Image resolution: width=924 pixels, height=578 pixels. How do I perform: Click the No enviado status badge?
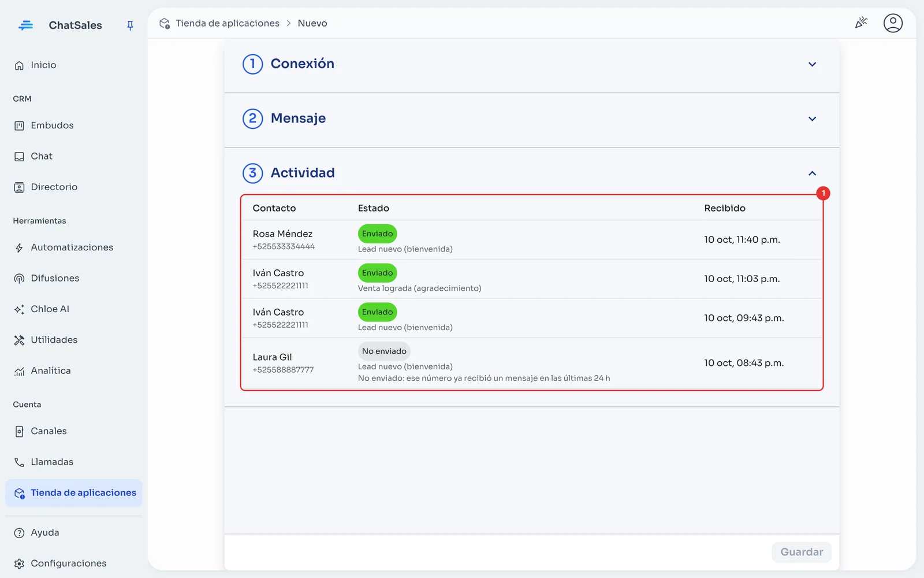click(x=384, y=351)
